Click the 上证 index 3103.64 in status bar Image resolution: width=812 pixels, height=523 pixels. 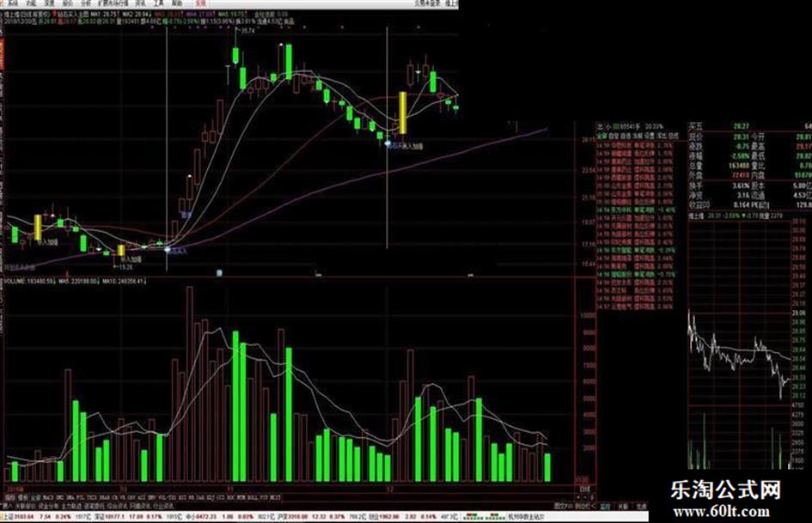(19, 516)
